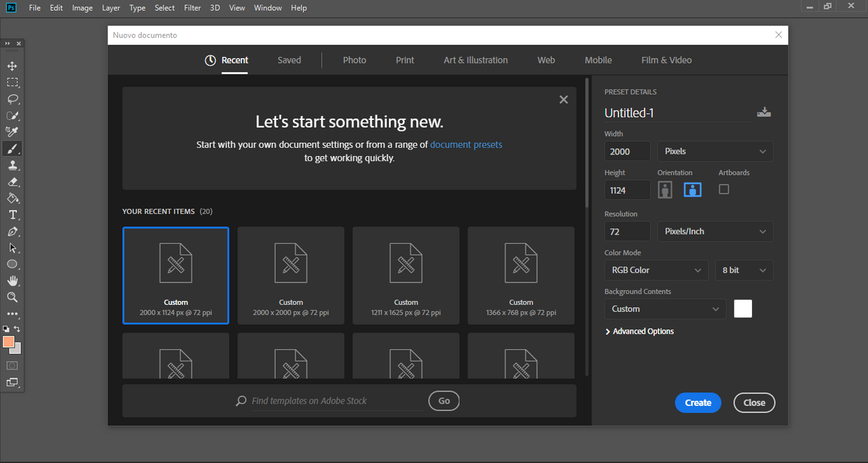
Task: Click the Create button
Action: coord(698,403)
